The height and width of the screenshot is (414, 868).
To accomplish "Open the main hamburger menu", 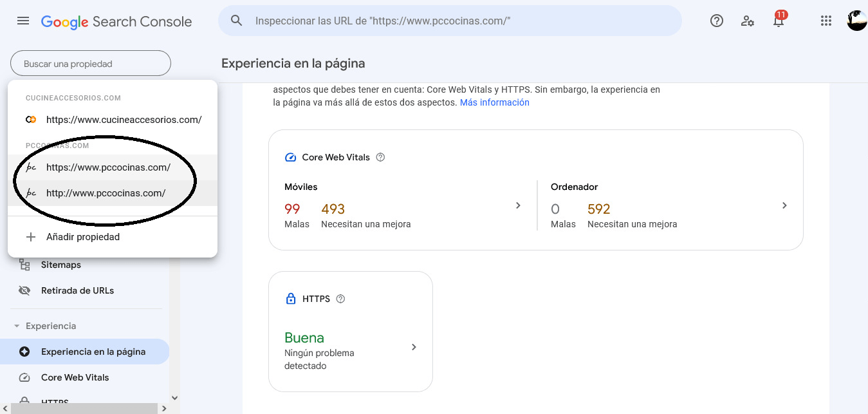I will pyautogui.click(x=23, y=21).
